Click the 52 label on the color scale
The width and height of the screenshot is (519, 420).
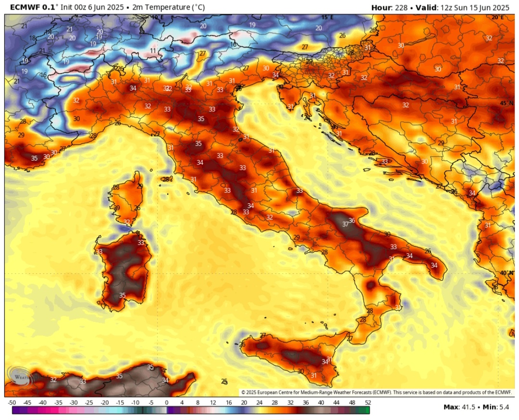click(368, 402)
